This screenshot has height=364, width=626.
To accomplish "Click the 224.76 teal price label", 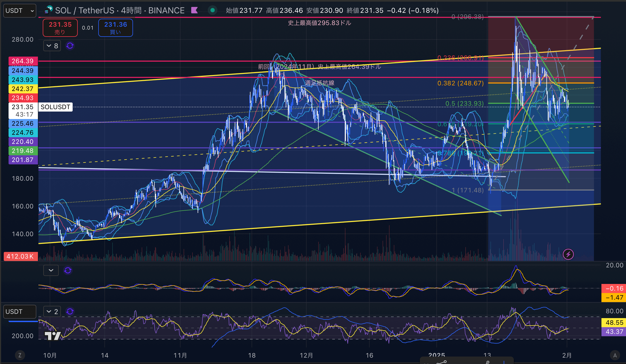I will tap(23, 133).
